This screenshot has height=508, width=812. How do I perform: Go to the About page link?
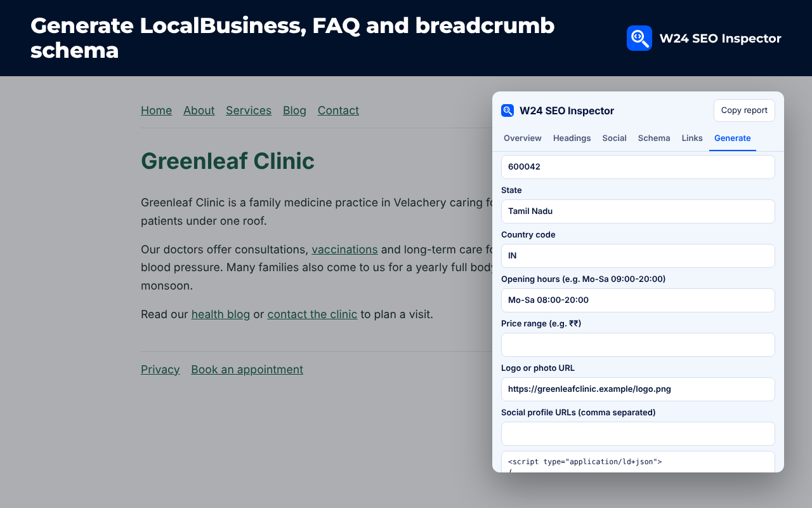[199, 110]
